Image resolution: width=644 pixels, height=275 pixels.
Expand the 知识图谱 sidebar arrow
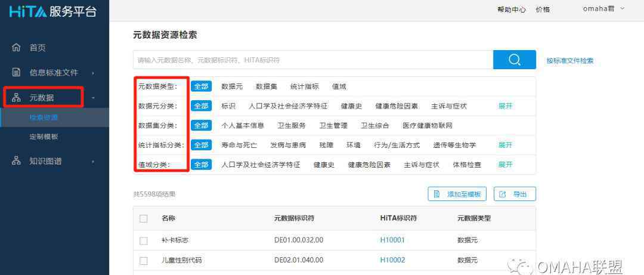point(93,161)
